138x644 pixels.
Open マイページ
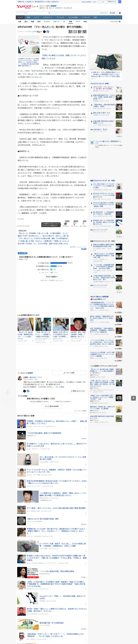103,13
